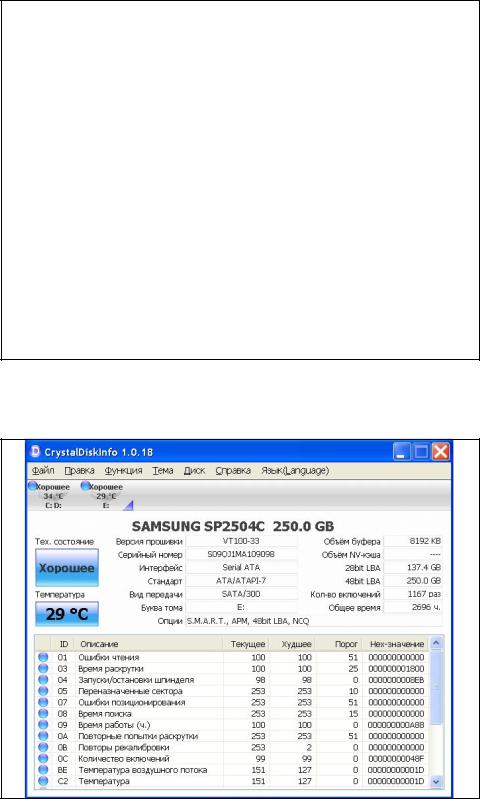Click the 29 °C temperature button
The width and height of the screenshot is (480, 799).
tap(67, 614)
